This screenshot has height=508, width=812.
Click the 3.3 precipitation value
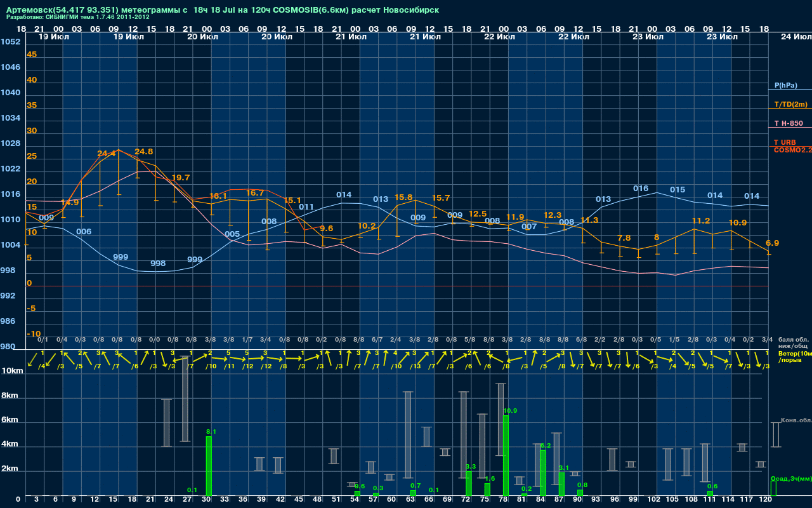[x=471, y=467]
